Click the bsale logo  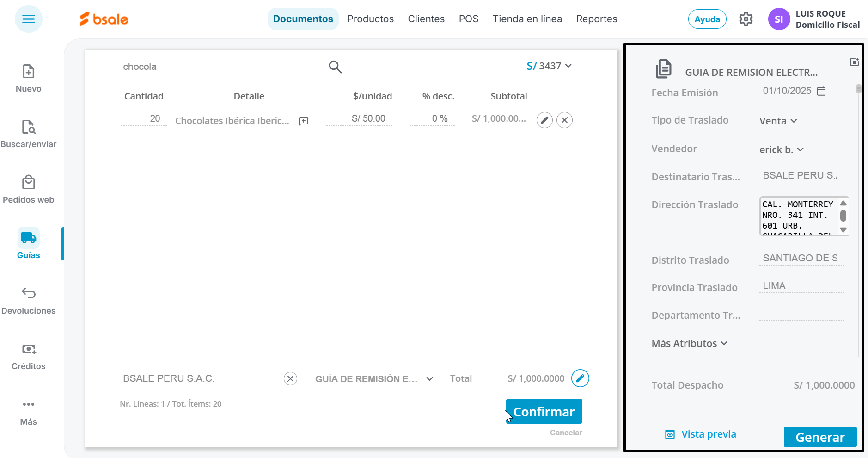tap(104, 19)
